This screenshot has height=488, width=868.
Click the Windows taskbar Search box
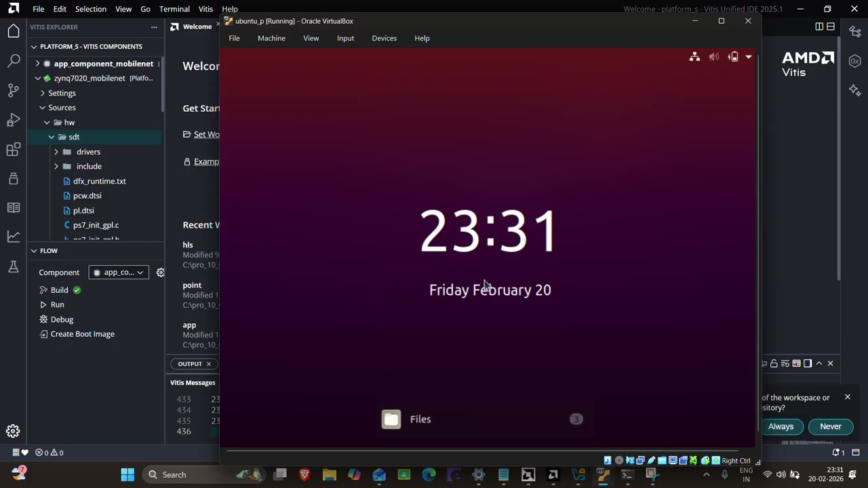point(203,474)
